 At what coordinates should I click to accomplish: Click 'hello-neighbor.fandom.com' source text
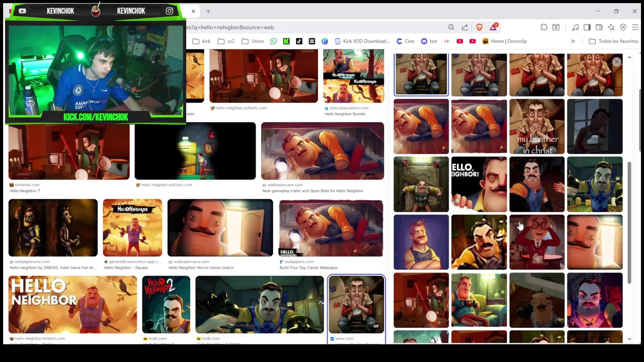click(x=39, y=338)
